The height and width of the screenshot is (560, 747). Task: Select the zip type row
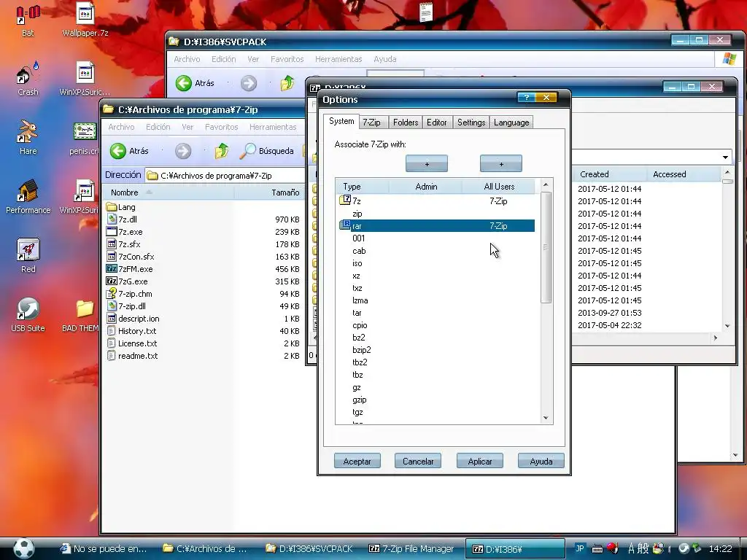coord(436,214)
